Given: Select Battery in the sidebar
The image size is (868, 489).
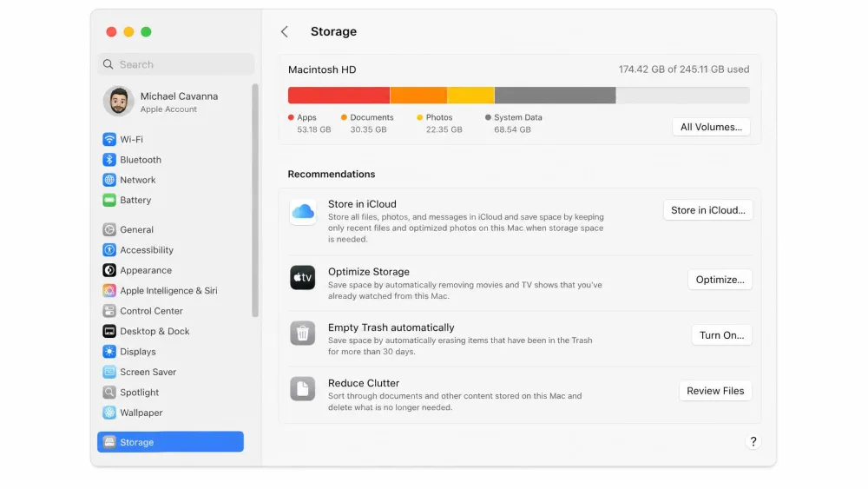Looking at the screenshot, I should [x=170, y=200].
